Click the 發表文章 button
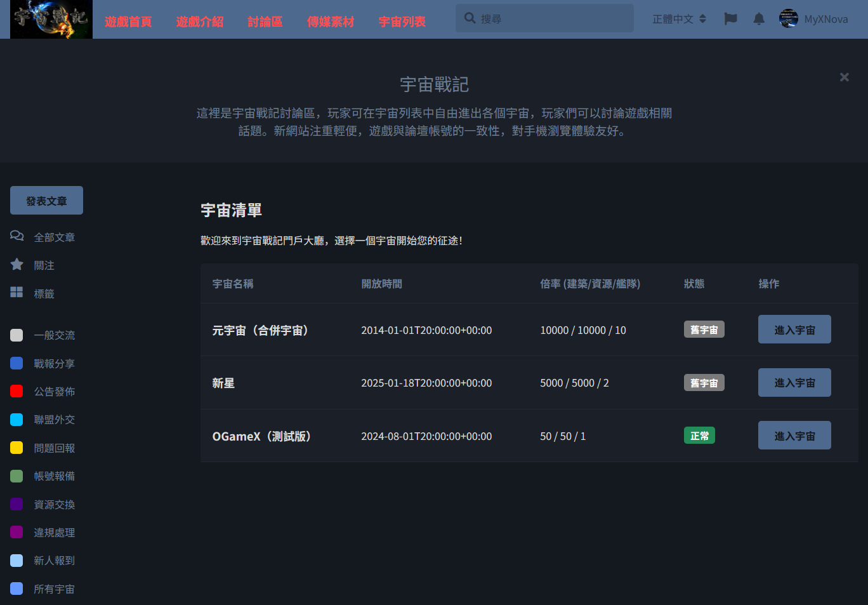868x605 pixels. 46,200
